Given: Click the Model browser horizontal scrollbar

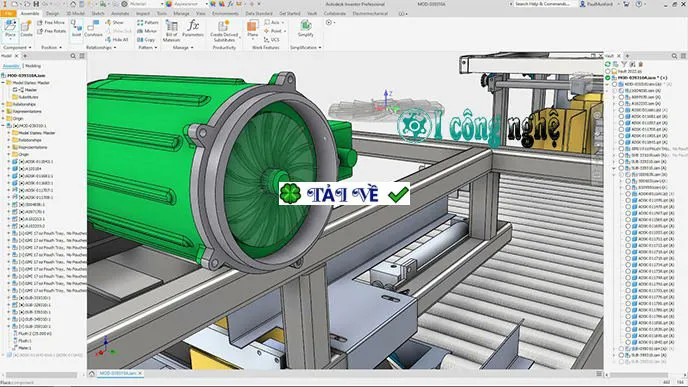Looking at the screenshot, I should click(x=41, y=375).
